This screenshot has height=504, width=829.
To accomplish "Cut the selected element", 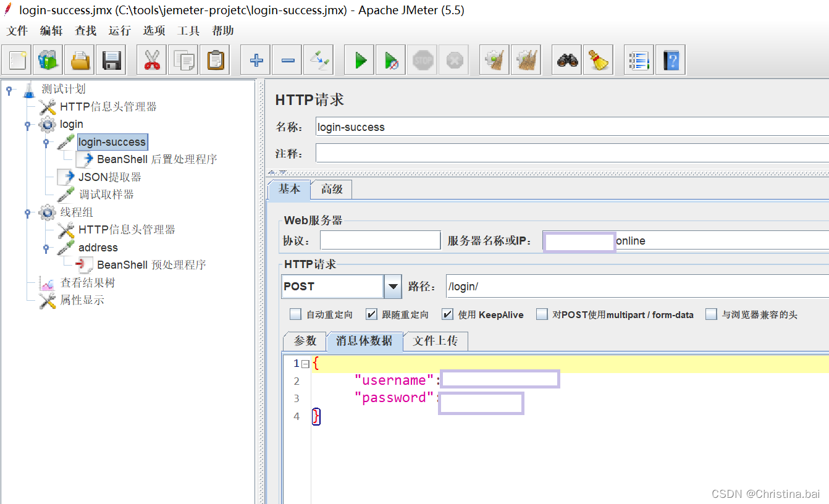I will (x=152, y=59).
